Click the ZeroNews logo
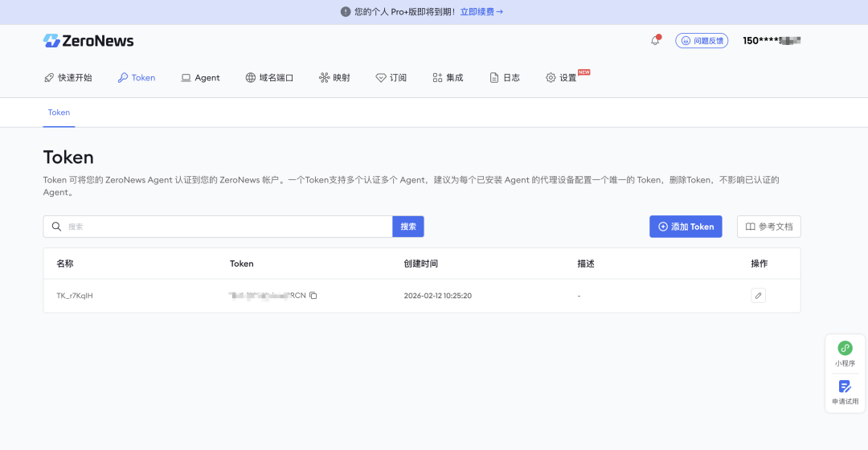 click(x=88, y=40)
